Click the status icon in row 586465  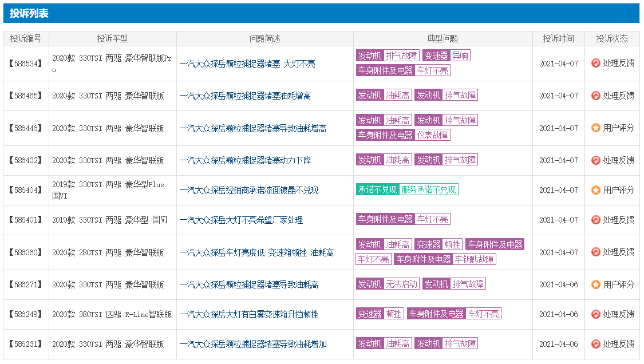(595, 96)
